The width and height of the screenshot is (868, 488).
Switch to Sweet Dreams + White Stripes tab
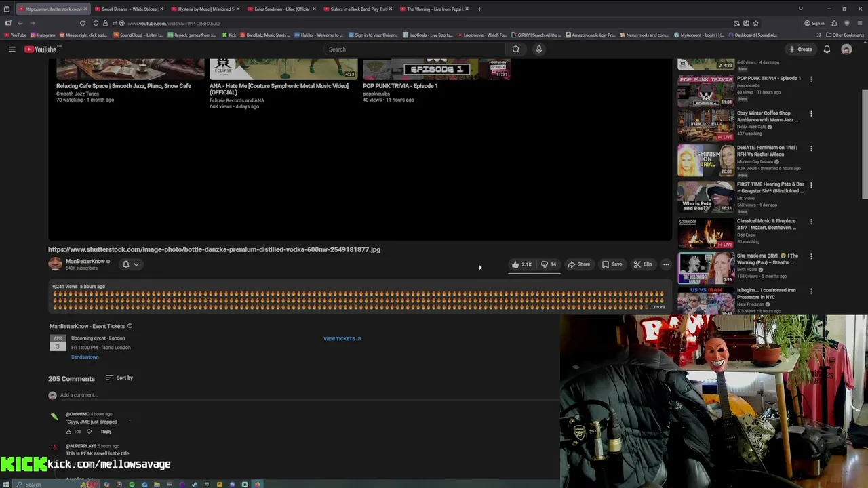click(128, 9)
